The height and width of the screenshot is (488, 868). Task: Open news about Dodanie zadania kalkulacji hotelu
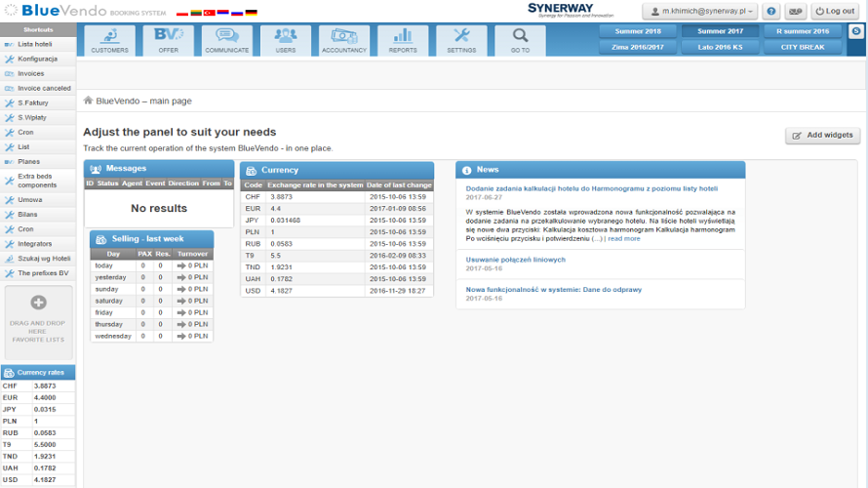pyautogui.click(x=591, y=189)
